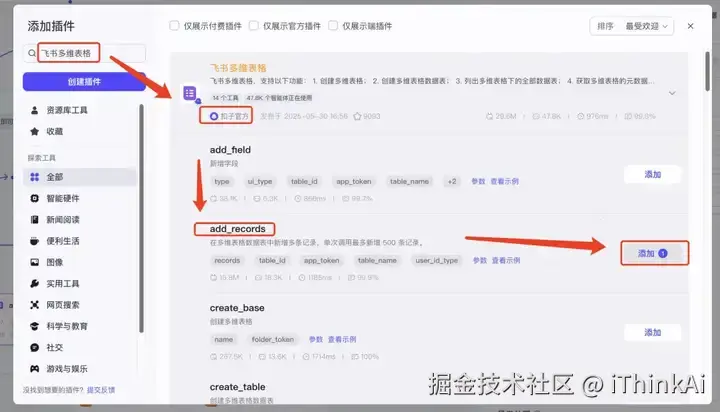
Task: Open 参数 link for add_records
Action: tap(479, 260)
